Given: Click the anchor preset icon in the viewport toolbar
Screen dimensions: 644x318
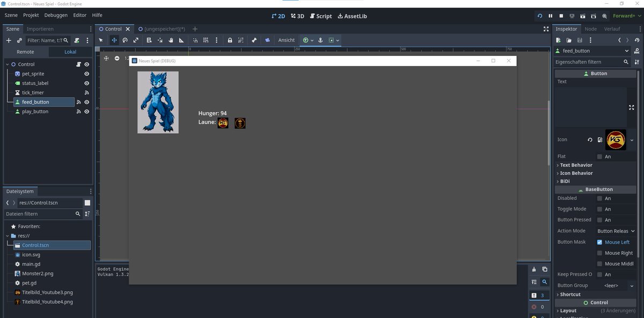Looking at the screenshot, I should coord(320,40).
